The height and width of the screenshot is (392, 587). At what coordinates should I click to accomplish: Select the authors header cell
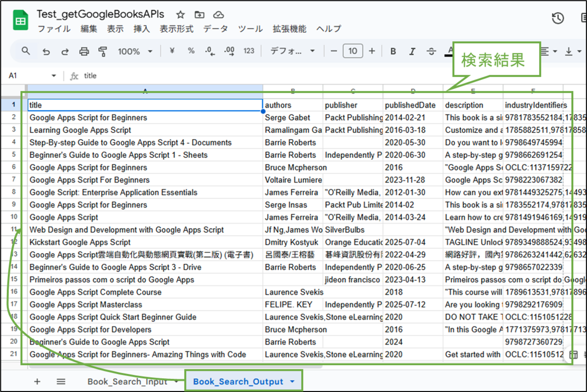tap(293, 105)
